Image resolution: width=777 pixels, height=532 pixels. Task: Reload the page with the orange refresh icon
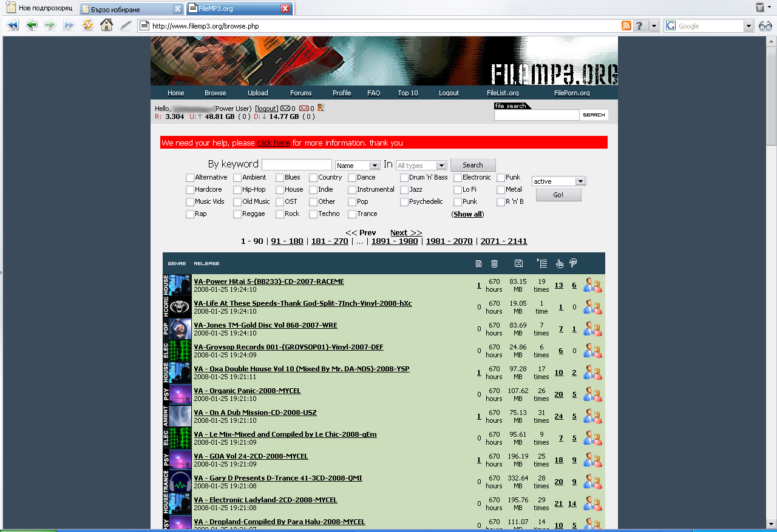pos(88,25)
